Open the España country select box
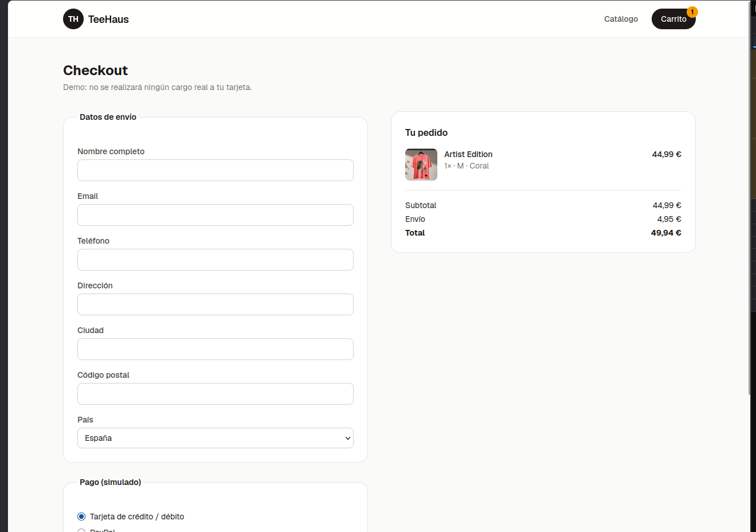This screenshot has height=532, width=756. (x=216, y=438)
